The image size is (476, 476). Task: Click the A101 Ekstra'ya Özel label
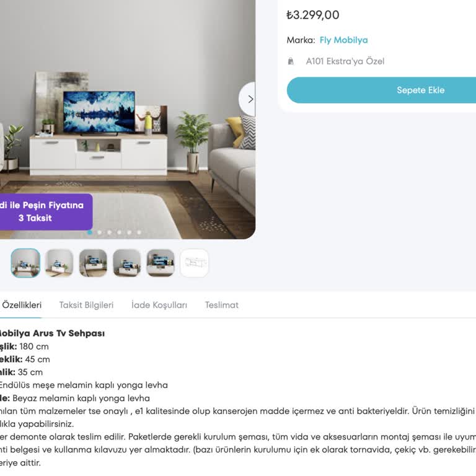(345, 61)
